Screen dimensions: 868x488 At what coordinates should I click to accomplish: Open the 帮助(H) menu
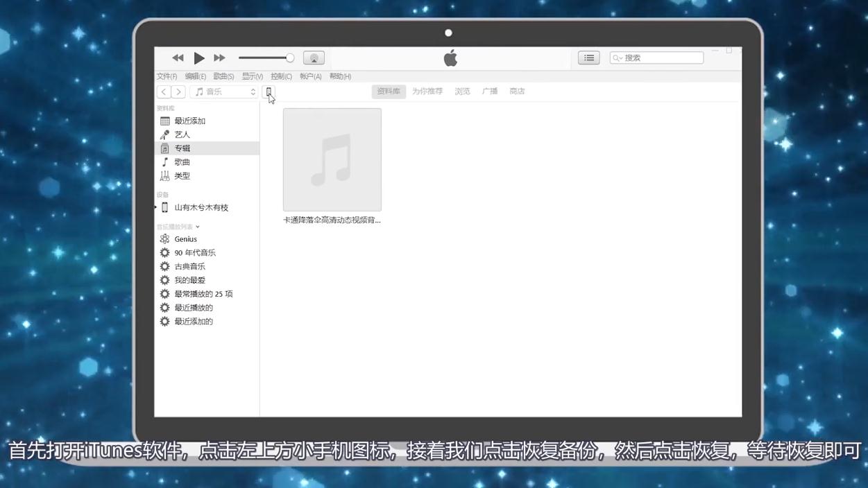coord(340,76)
